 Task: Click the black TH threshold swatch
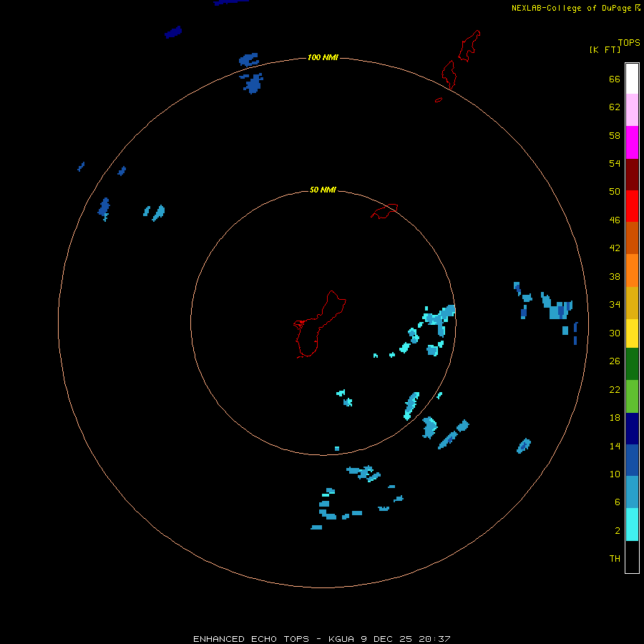(632, 557)
